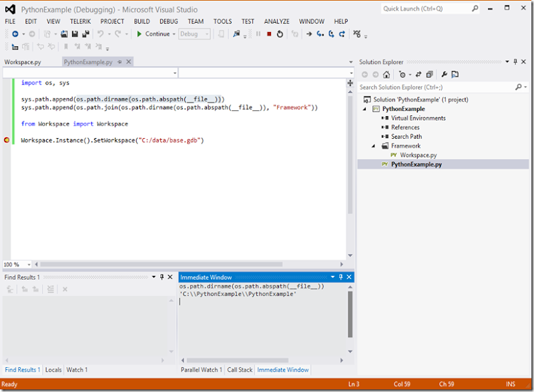Select the References tree item

[405, 128]
